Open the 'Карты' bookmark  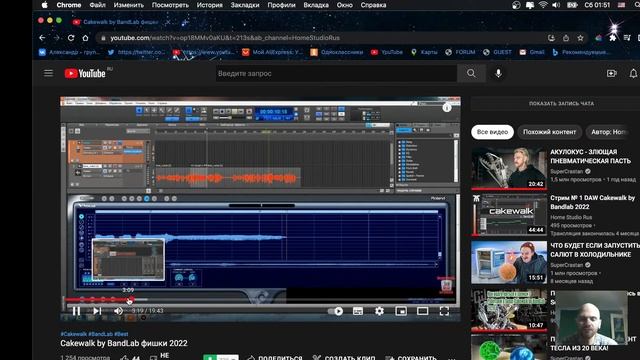(x=424, y=52)
